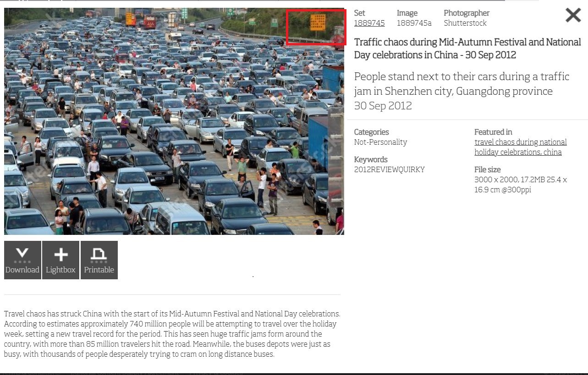The image size is (588, 375).
Task: Click the 30 Sep 2012 caption date
Action: pyautogui.click(x=383, y=106)
